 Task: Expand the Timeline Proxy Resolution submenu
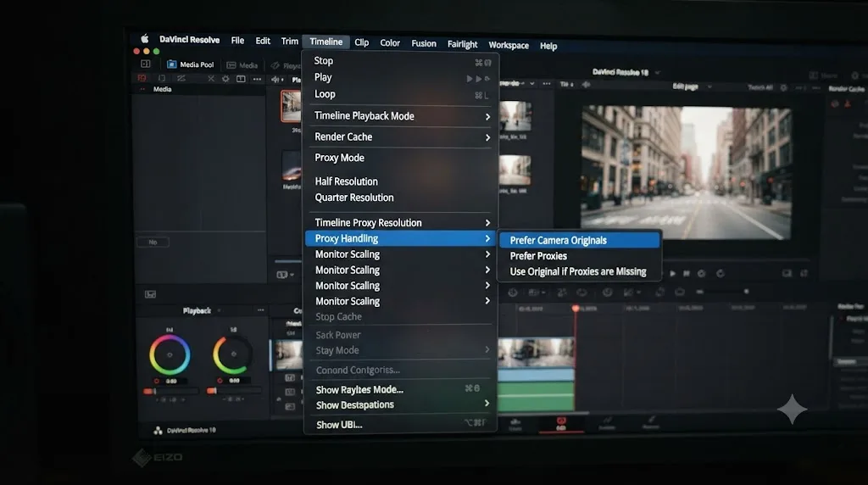pyautogui.click(x=401, y=222)
